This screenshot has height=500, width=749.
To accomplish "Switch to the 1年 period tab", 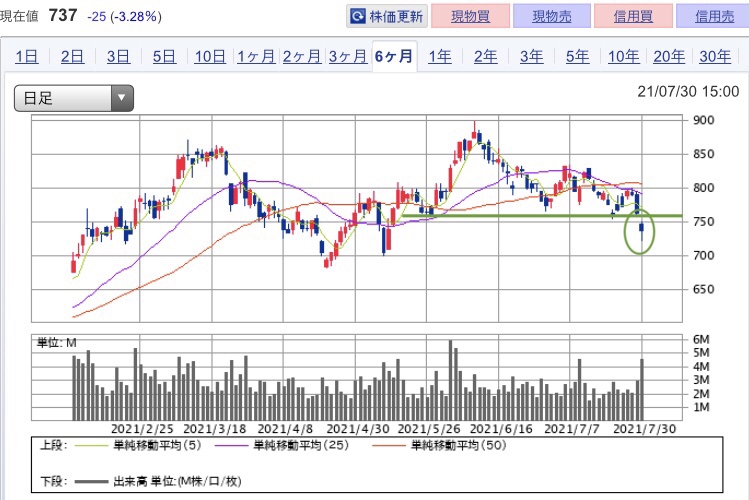I will click(439, 57).
